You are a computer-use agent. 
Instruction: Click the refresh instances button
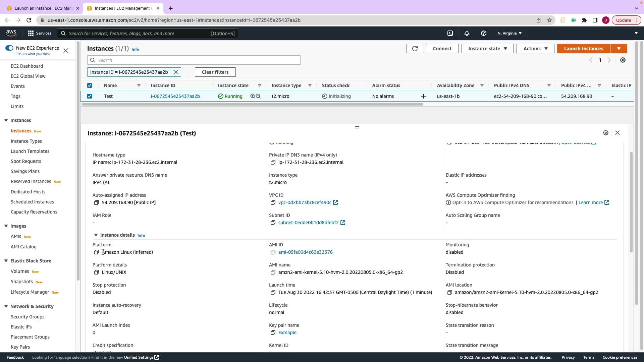click(415, 49)
